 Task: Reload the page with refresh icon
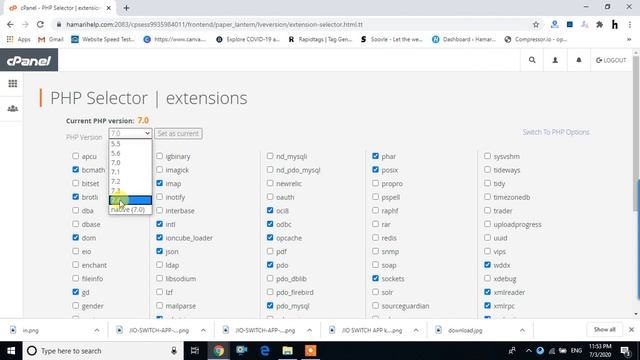pos(40,24)
